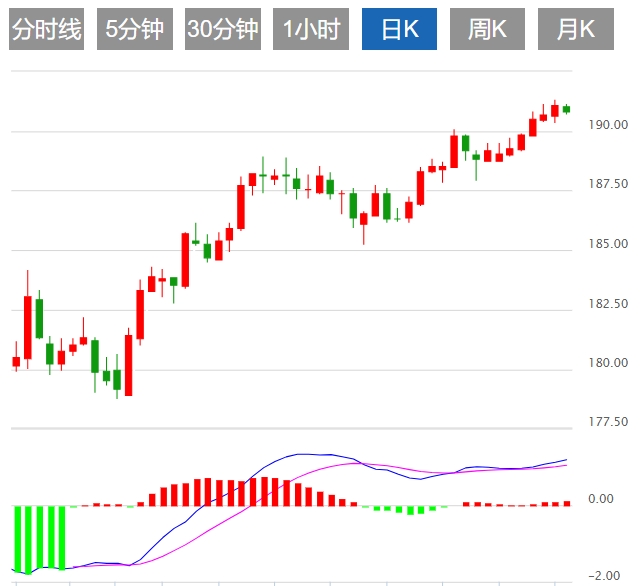Switch to the 分时线 chart tab

[46, 29]
